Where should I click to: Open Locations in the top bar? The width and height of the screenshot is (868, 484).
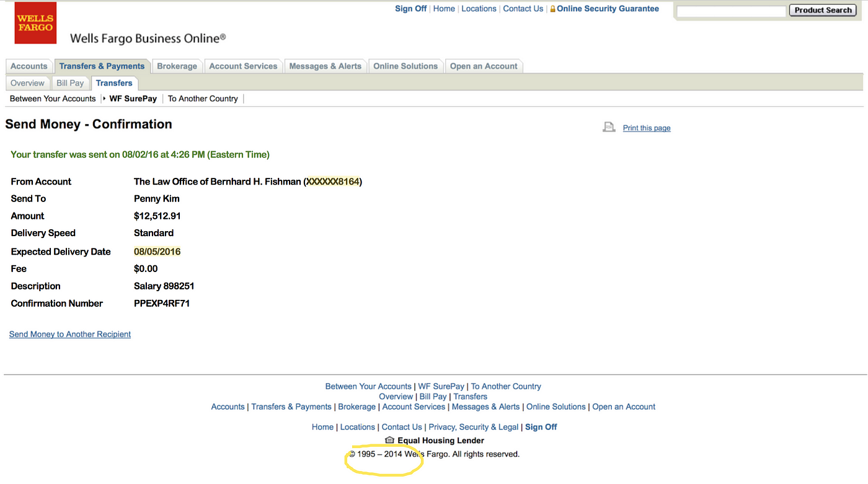pyautogui.click(x=479, y=9)
